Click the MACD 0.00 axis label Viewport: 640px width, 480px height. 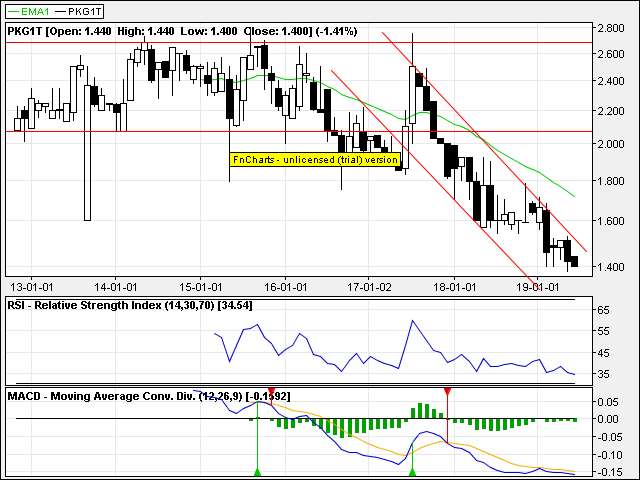(x=608, y=419)
